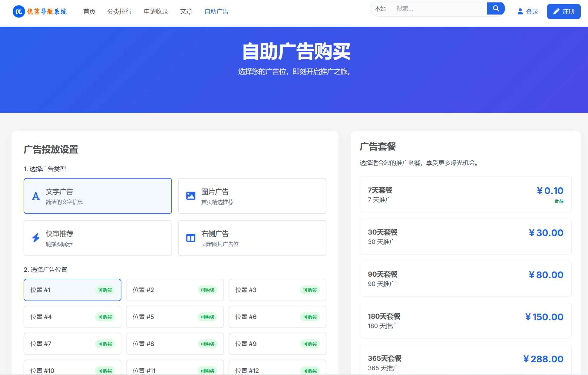Click the 图片广告 image icon
588x375 pixels.
pyautogui.click(x=190, y=196)
